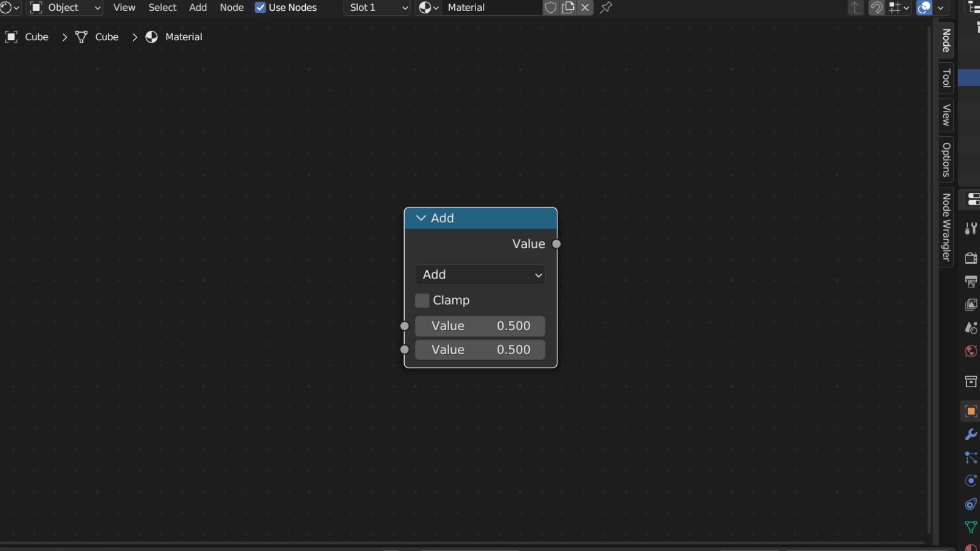Screen dimensions: 980x551
Task: Click the Value output socket
Action: (x=557, y=244)
